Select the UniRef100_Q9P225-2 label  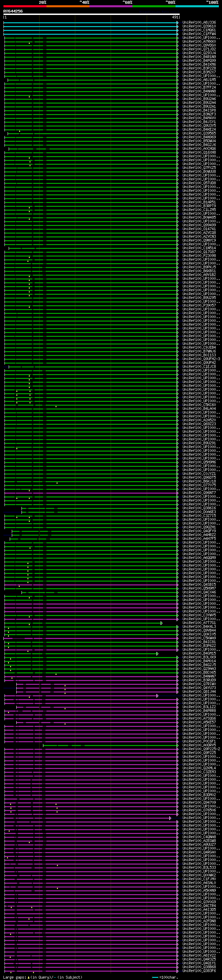(x=201, y=749)
